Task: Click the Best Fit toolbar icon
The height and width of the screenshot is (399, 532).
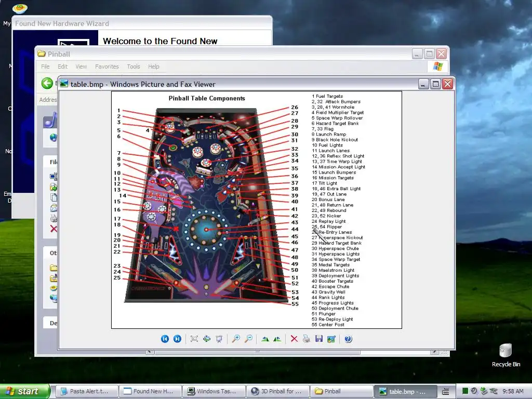Action: pos(194,339)
